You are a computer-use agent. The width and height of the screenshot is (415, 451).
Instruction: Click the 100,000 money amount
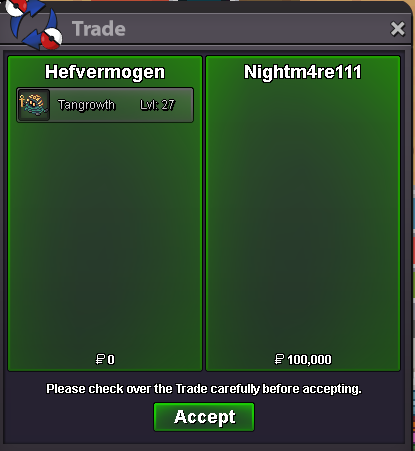(x=309, y=359)
